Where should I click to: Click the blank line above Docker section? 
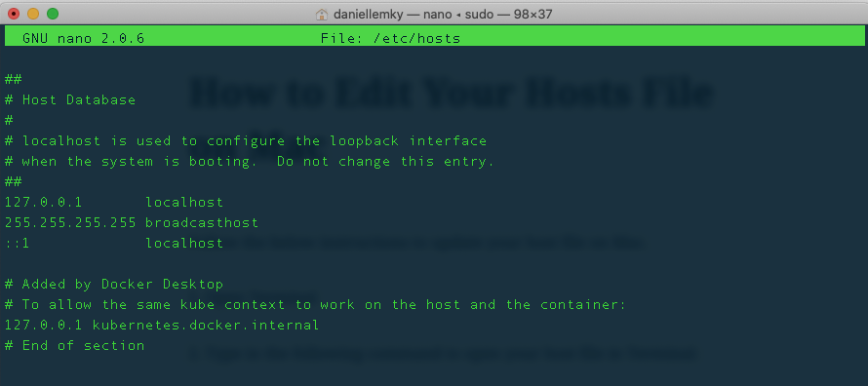pos(434,264)
